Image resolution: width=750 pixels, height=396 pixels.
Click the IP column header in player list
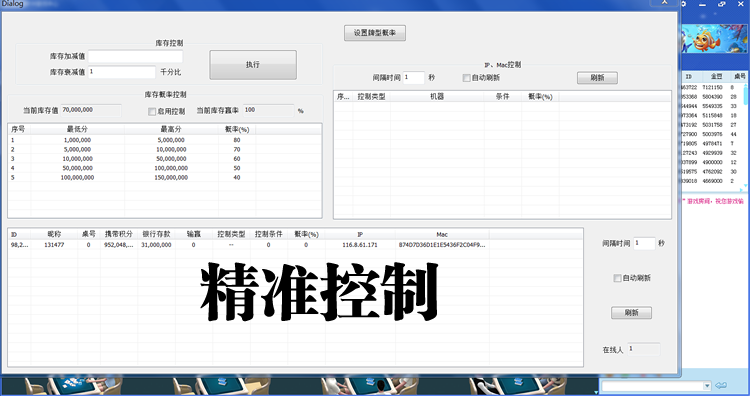click(x=360, y=234)
